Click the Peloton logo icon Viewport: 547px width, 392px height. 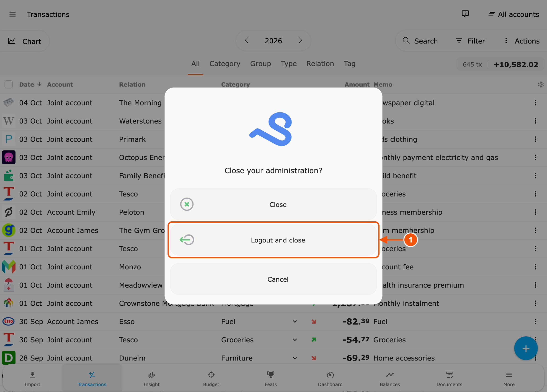9,212
